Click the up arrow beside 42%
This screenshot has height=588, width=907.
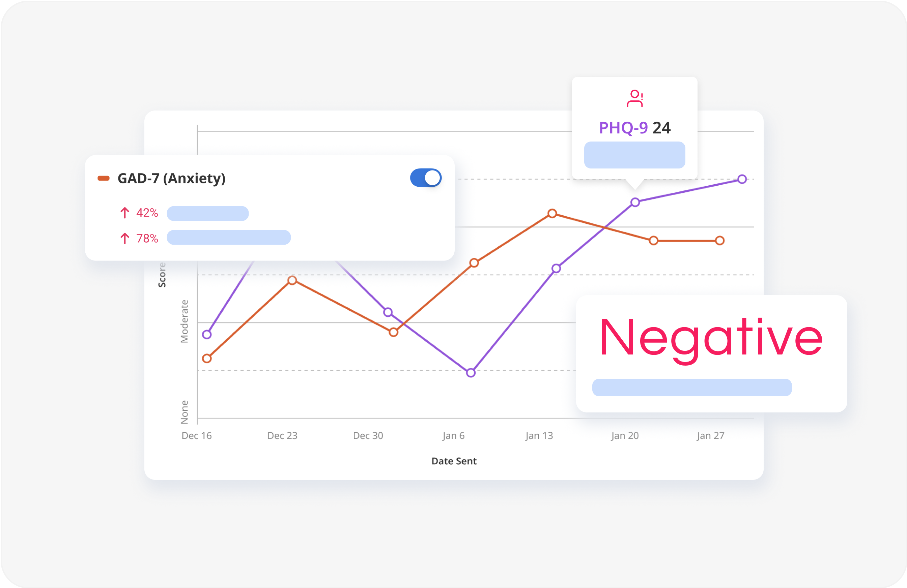[124, 213]
